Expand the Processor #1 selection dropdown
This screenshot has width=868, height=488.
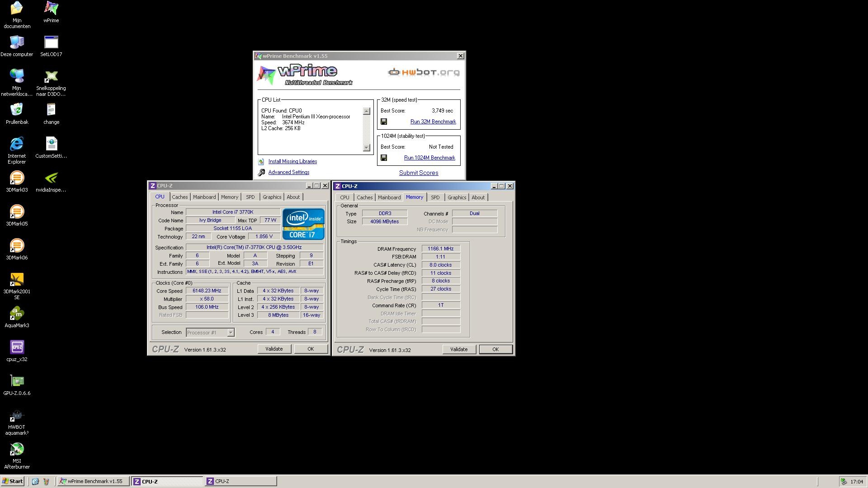pos(231,333)
